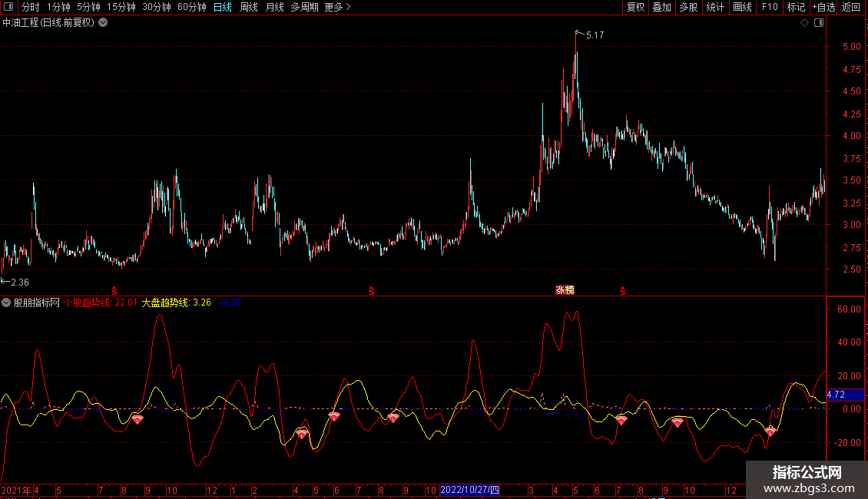This screenshot has width=868, height=499.
Task: Switch to 月线 monthly chart
Action: [274, 7]
